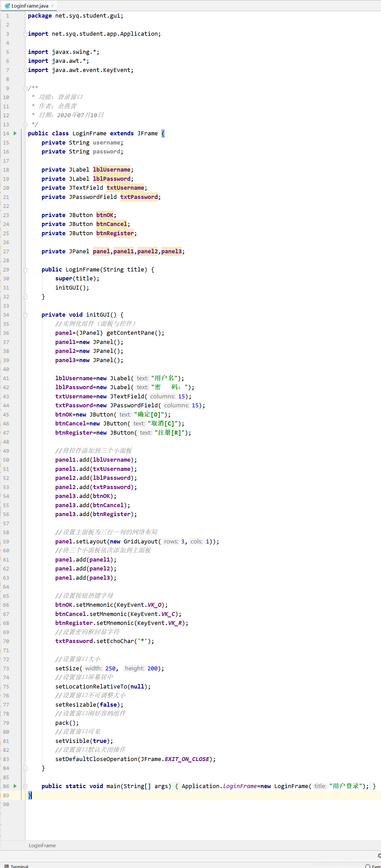The width and height of the screenshot is (381, 868).
Task: Click VK_R in btnRegister.setMnemonic call
Action: 175,623
